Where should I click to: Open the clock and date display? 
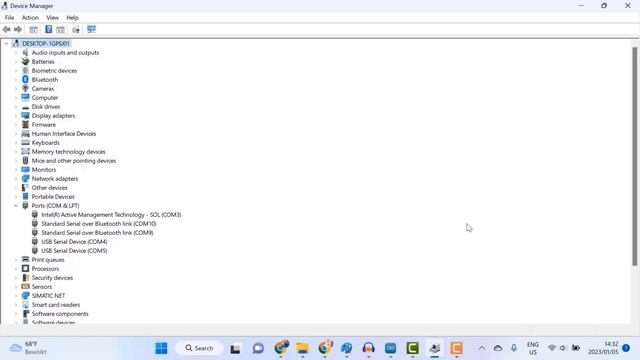603,348
